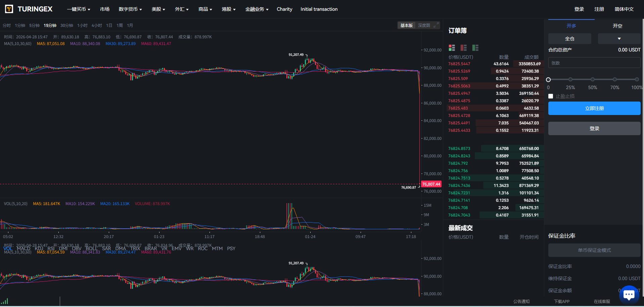Expand the 数字货币 menu
The width and height of the screenshot is (644, 307).
click(130, 9)
